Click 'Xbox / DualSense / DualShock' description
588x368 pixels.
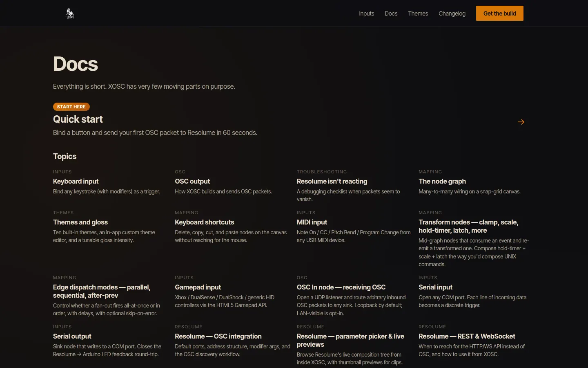(x=225, y=301)
